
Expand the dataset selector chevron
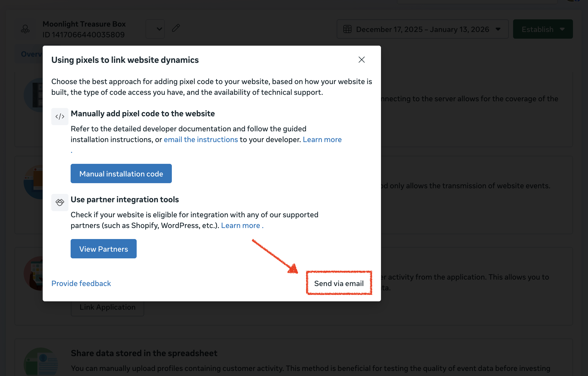[x=155, y=29]
